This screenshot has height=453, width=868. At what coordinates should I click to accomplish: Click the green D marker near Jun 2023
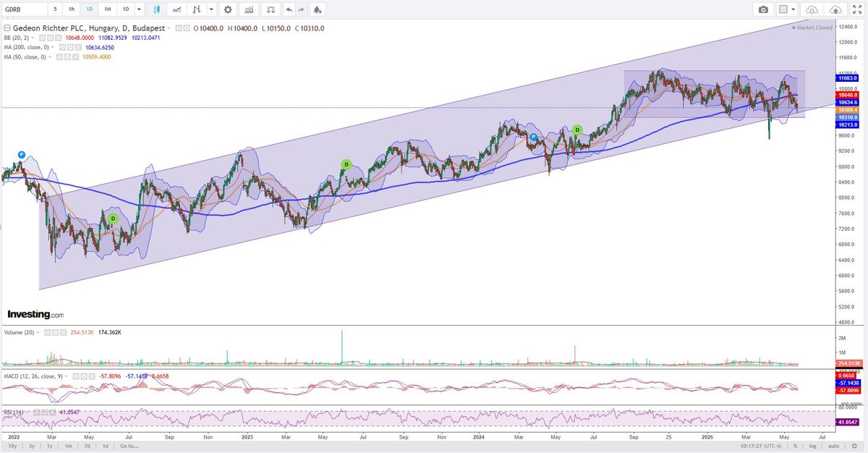click(346, 164)
